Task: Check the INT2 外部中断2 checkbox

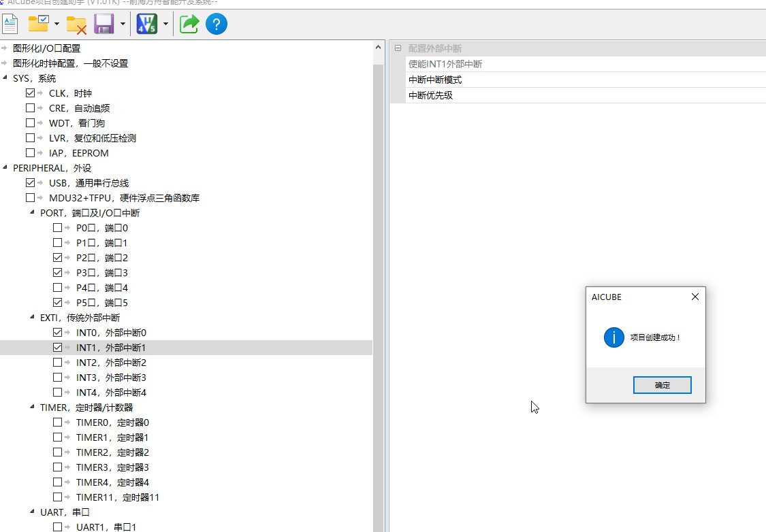Action: coord(58,362)
